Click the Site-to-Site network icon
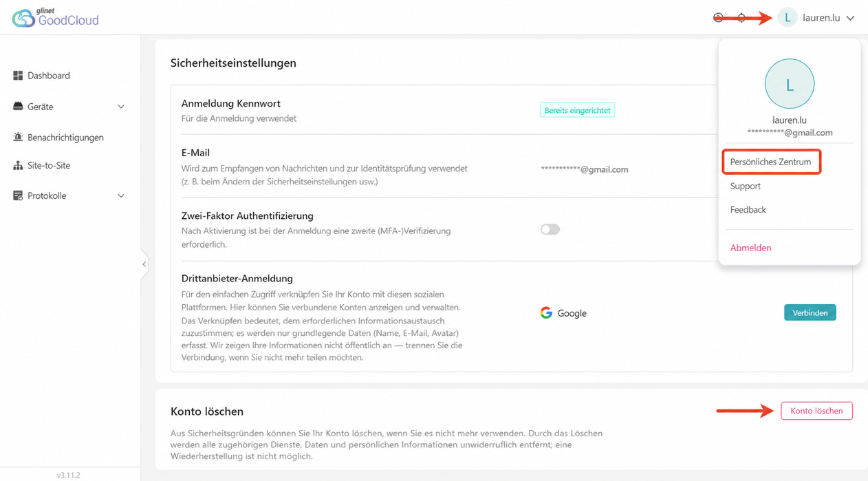868x481 pixels. (18, 166)
